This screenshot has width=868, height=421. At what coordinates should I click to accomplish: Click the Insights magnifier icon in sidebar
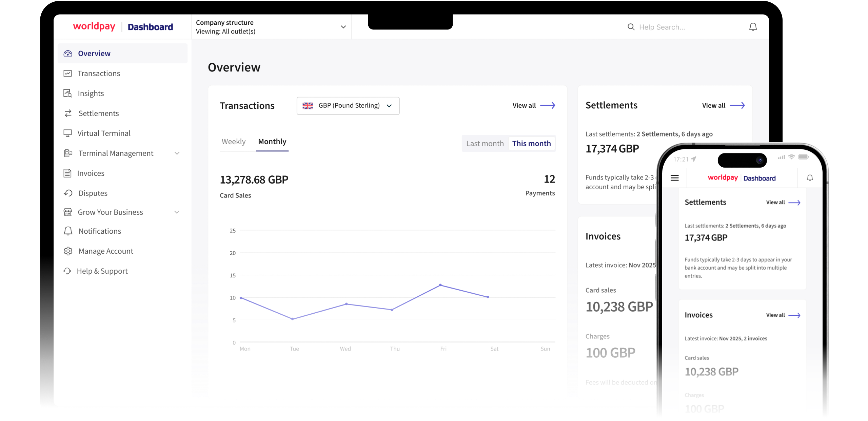pyautogui.click(x=68, y=93)
